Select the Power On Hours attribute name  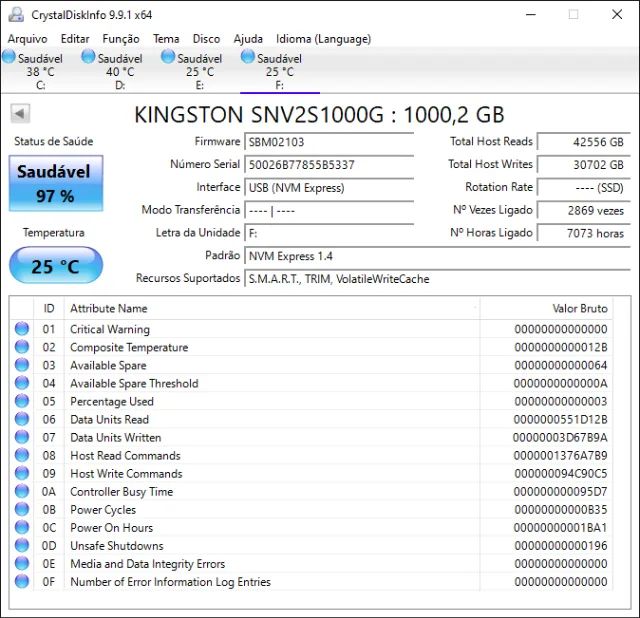[111, 528]
